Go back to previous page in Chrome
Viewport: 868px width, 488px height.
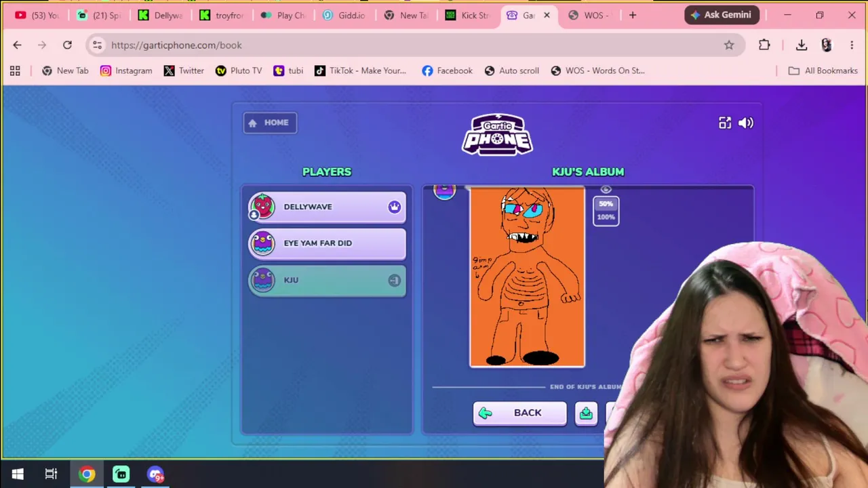[x=18, y=45]
